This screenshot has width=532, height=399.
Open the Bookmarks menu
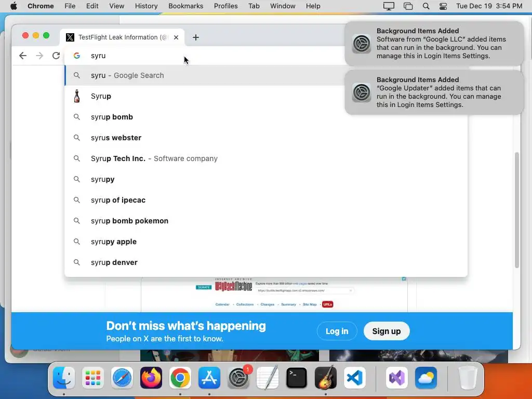click(x=185, y=6)
